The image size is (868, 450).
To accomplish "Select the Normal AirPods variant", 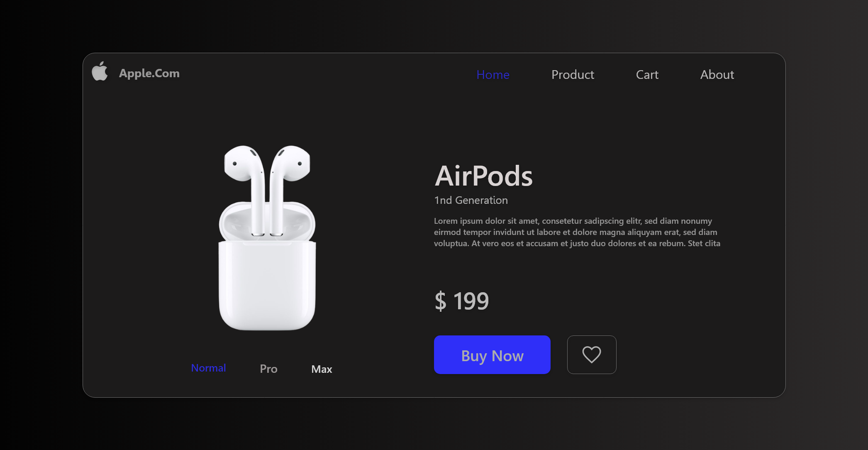I will point(208,368).
